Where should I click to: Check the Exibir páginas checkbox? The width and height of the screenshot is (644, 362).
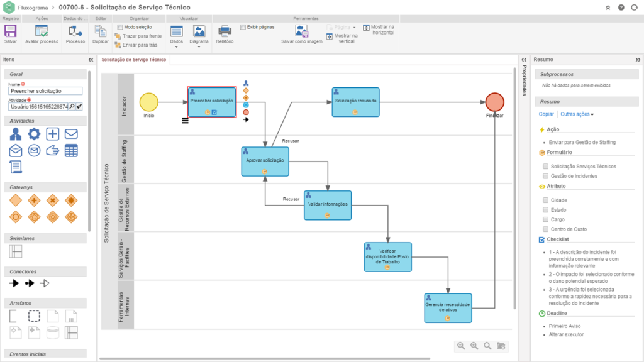(243, 28)
